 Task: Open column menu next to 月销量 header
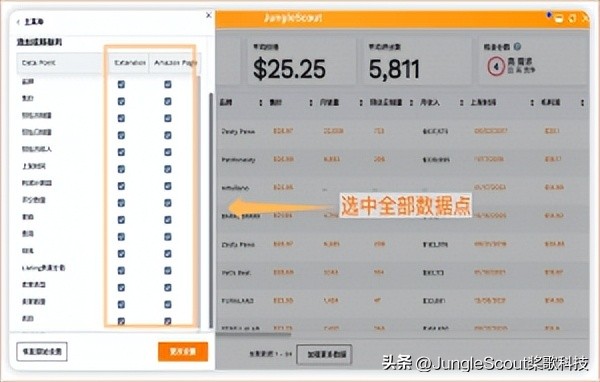[361, 103]
